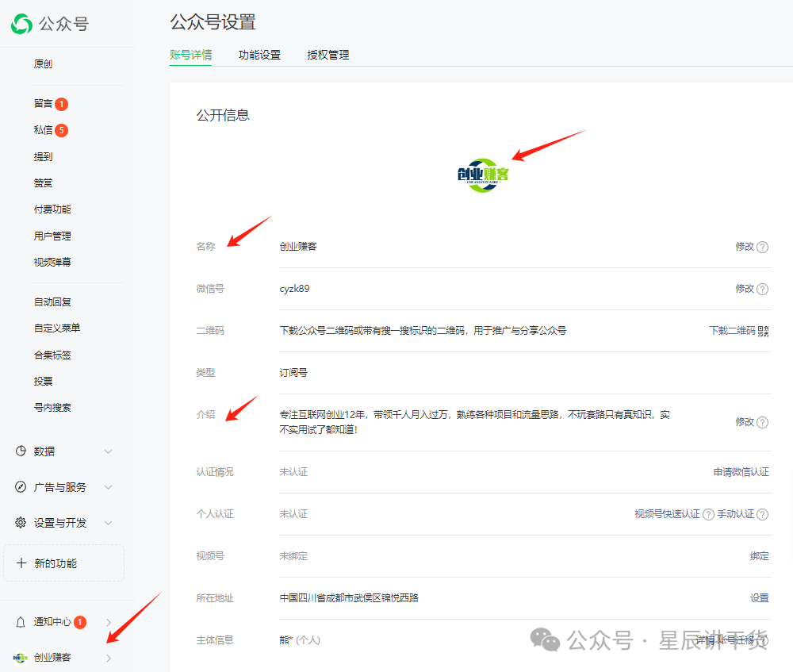Viewport: 793px width, 672px height.
Task: Click 绑定 for the 视频号 row
Action: point(758,555)
